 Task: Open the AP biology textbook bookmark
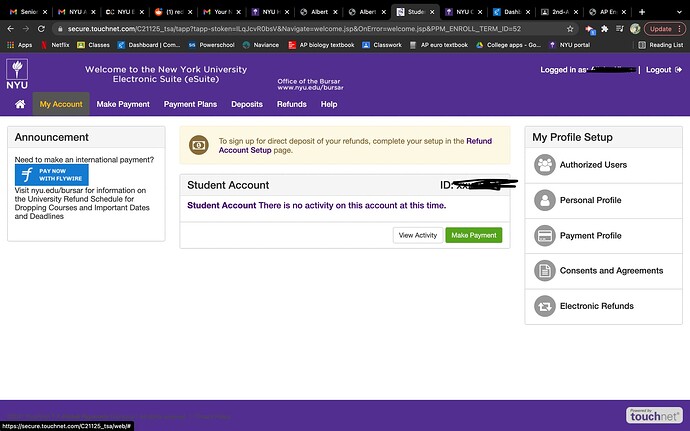(321, 44)
